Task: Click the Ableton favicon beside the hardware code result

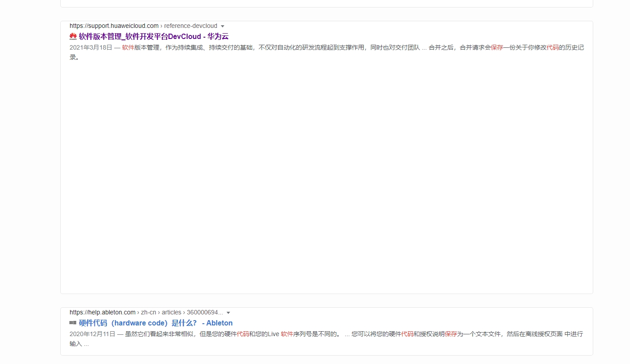Action: point(73,323)
